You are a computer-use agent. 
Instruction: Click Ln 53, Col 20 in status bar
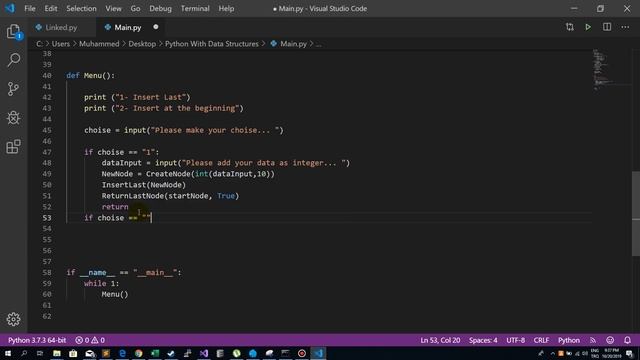440,340
